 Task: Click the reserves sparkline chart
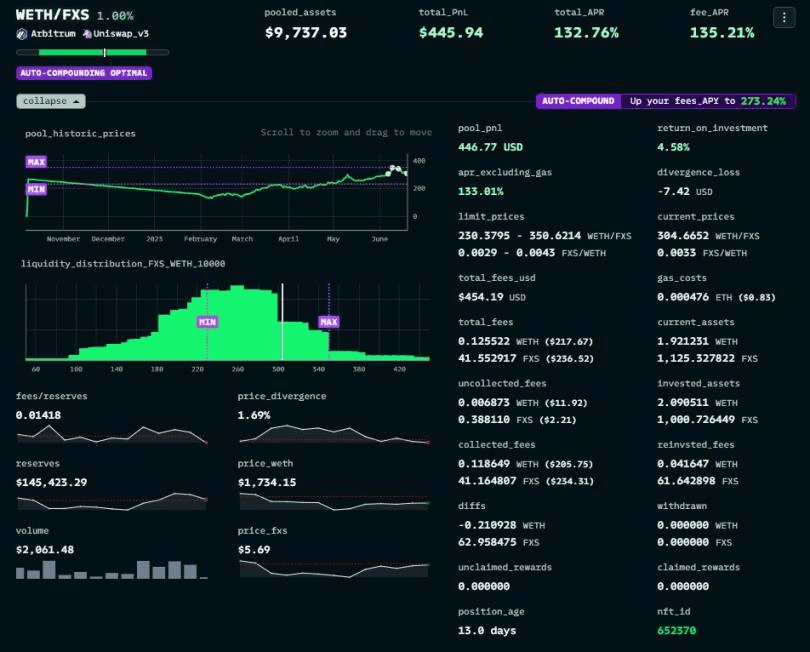112,501
